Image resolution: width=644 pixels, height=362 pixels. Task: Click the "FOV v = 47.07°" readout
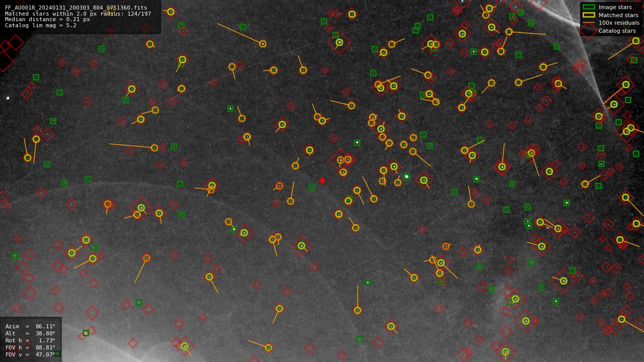30,354
